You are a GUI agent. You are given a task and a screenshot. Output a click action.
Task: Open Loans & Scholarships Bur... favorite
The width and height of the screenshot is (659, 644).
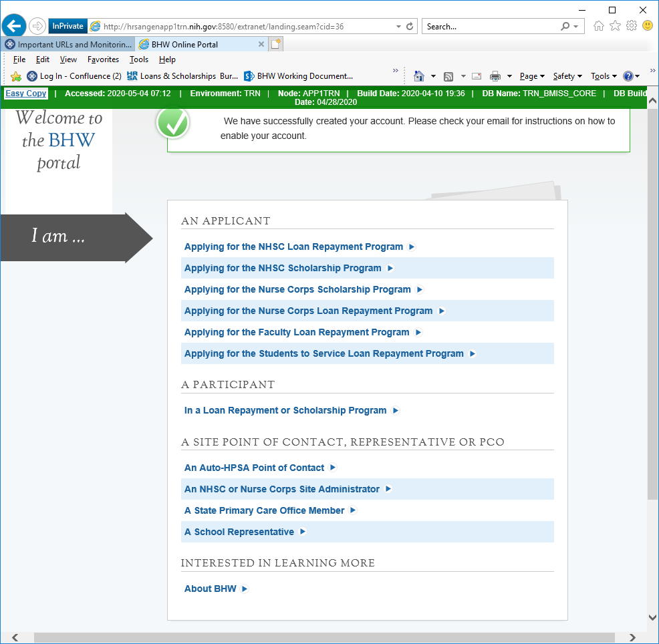[183, 76]
